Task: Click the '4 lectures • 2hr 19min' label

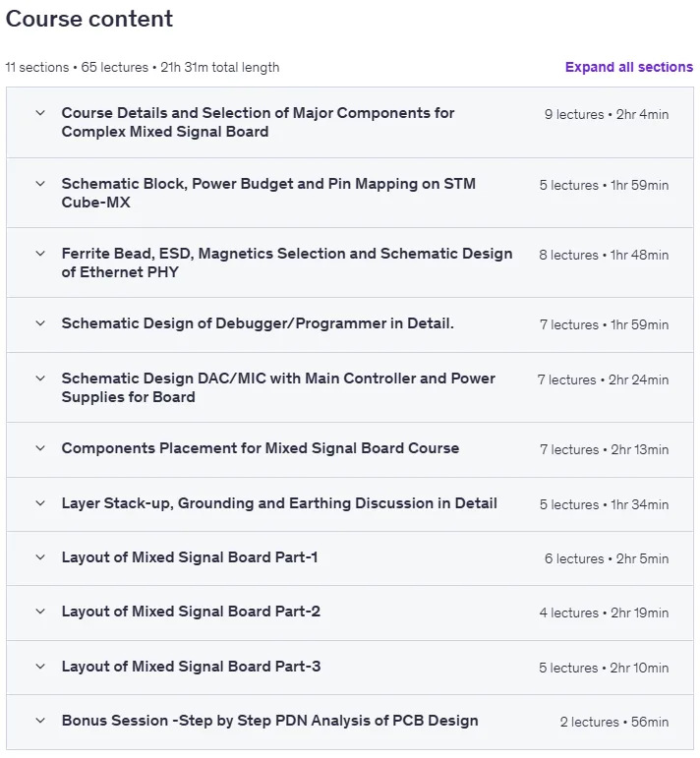Action: click(605, 612)
